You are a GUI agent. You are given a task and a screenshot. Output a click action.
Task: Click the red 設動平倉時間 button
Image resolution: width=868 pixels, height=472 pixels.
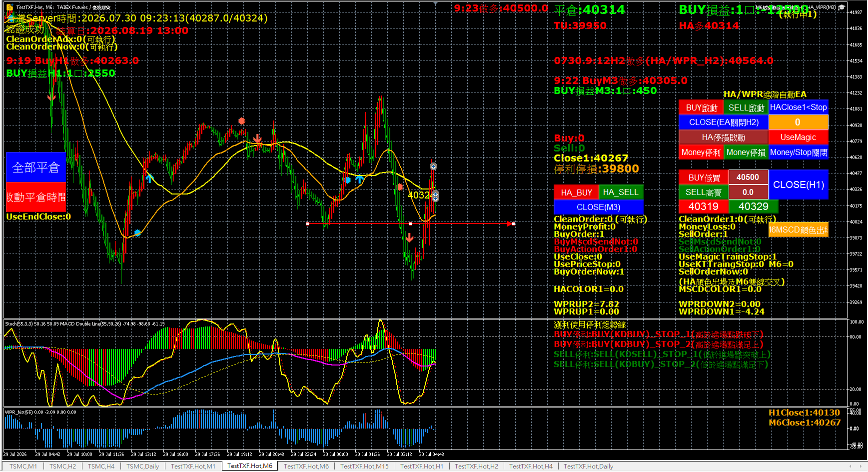(x=36, y=197)
